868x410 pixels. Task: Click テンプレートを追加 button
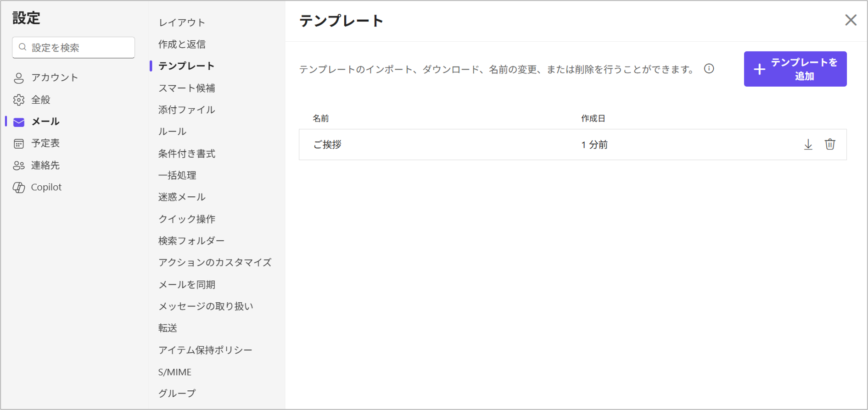pos(795,69)
